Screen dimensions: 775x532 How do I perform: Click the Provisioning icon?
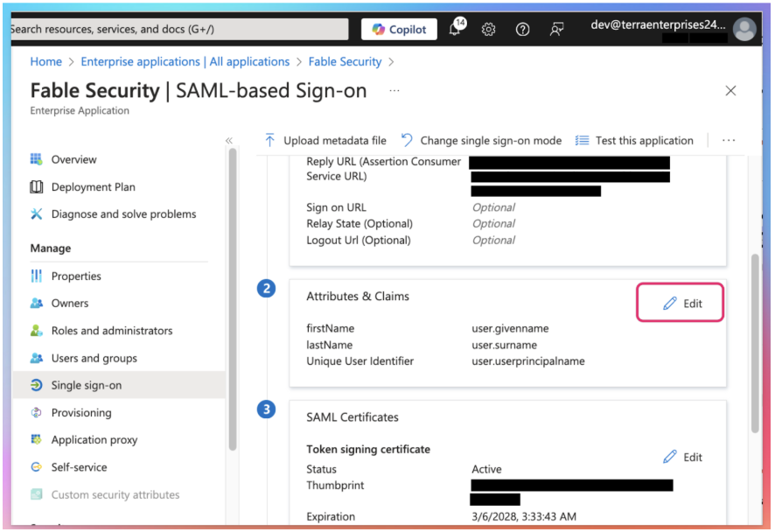36,412
